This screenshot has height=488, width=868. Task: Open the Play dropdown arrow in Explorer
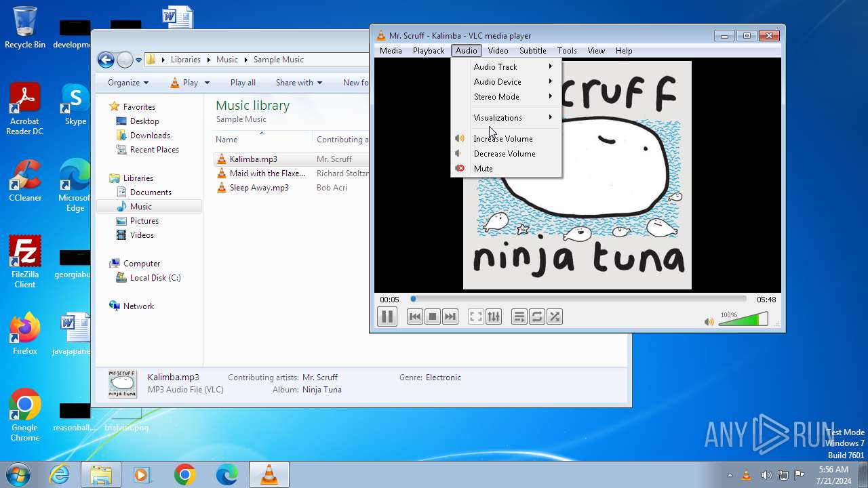click(207, 83)
